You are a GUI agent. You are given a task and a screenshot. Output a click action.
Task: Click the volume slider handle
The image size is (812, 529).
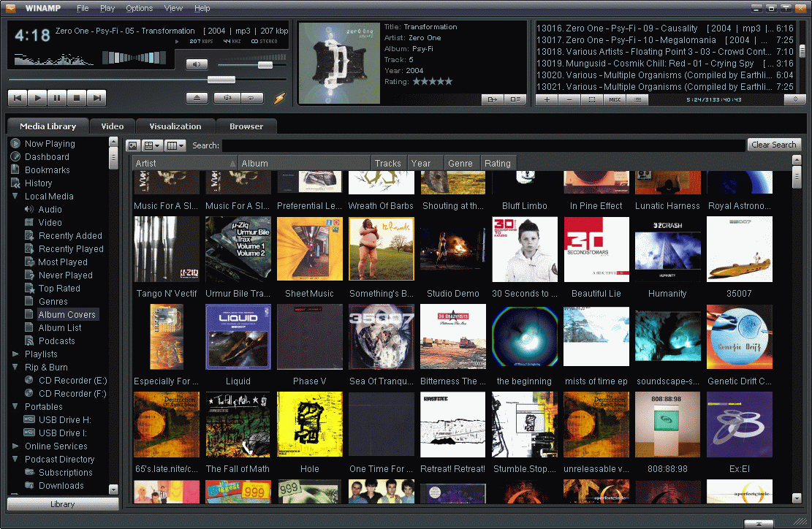(265, 65)
